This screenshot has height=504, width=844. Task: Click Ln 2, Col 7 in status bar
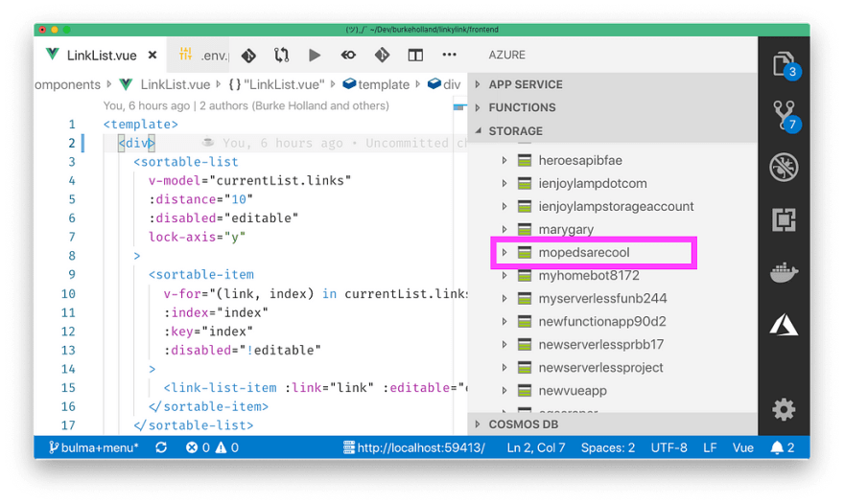(x=536, y=447)
